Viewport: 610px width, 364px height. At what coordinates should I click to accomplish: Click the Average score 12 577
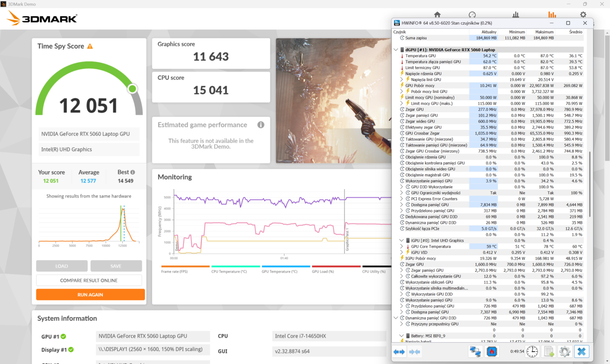pos(88,181)
